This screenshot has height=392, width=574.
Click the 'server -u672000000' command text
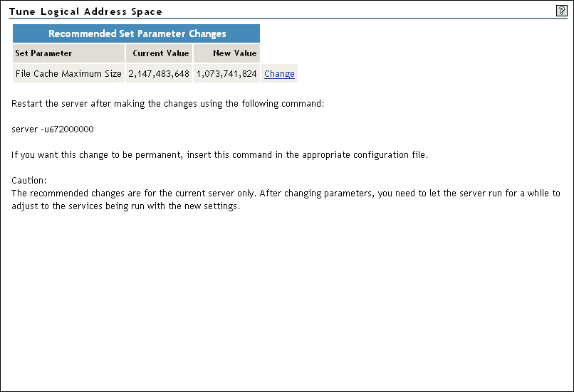click(x=53, y=129)
